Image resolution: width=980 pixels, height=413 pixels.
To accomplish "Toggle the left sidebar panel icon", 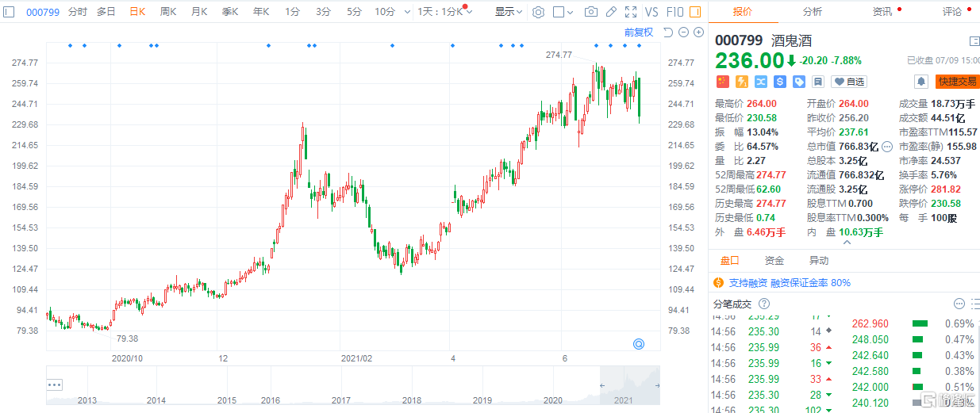I will tap(9, 12).
